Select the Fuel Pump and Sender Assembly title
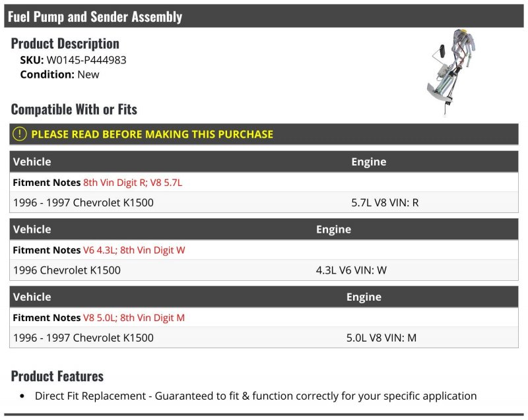This screenshot has height=420, width=528. click(95, 16)
